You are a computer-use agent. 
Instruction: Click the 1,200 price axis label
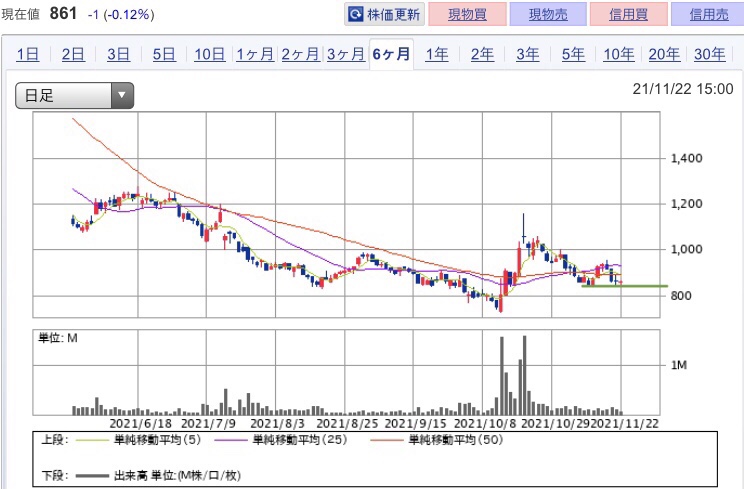tap(686, 204)
